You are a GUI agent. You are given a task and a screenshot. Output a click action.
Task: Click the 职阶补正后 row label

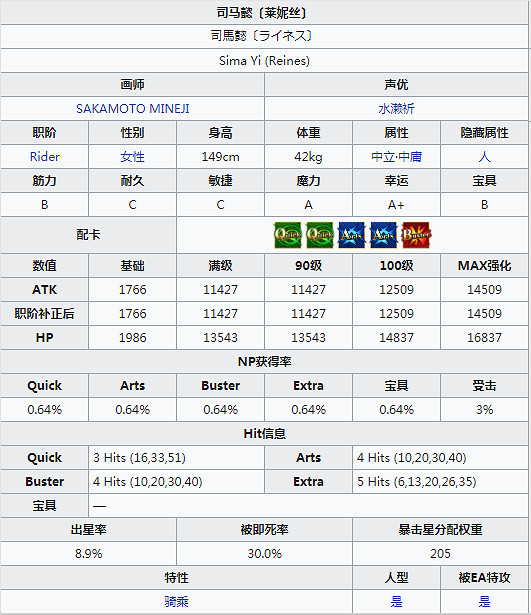click(45, 314)
